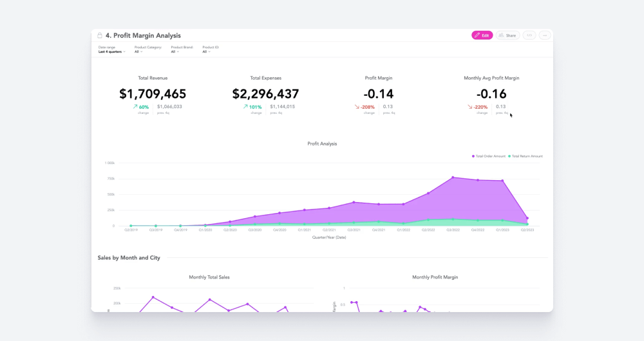
Task: Click the lock icon beside dashboard title
Action: (100, 35)
